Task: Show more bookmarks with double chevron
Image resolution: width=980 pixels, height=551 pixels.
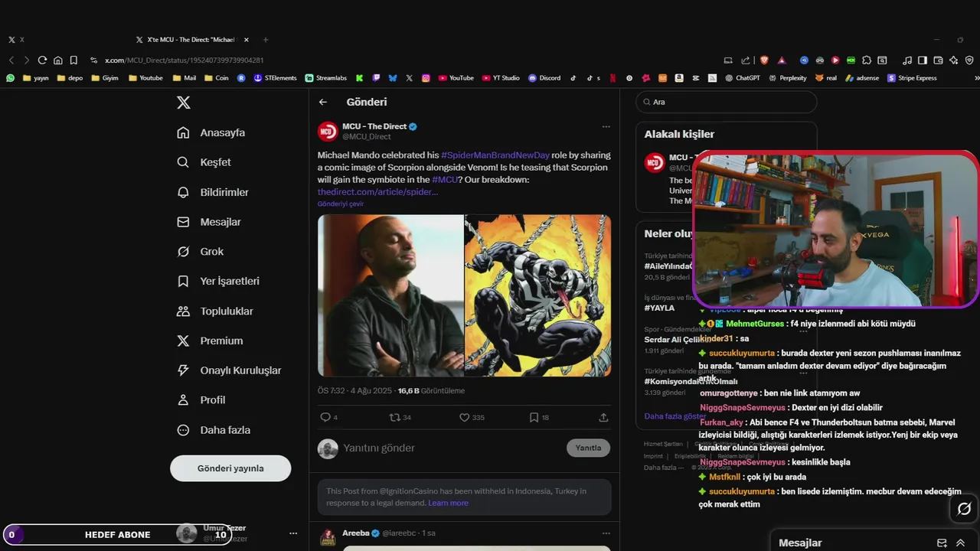Action: pyautogui.click(x=976, y=78)
